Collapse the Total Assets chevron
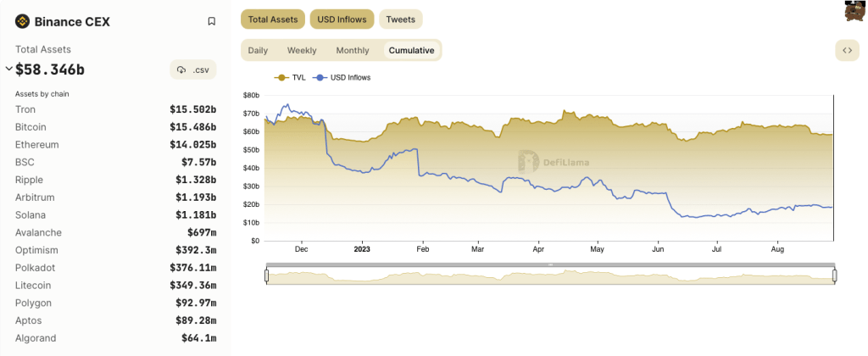The width and height of the screenshot is (868, 356). pyautogui.click(x=8, y=69)
